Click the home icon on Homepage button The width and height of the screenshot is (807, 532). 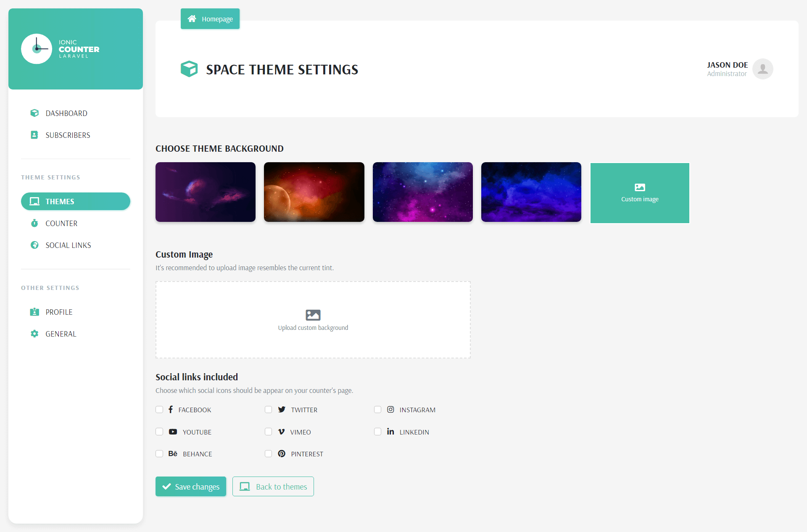(192, 19)
